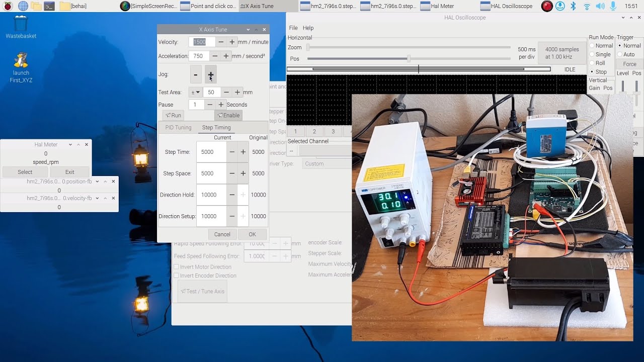Jog the axis in the minus direction
The width and height of the screenshot is (644, 362).
196,74
